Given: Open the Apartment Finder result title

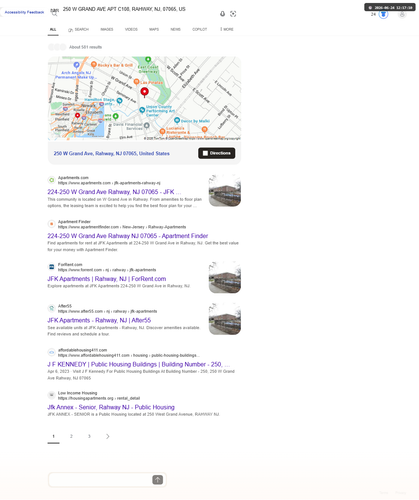Looking at the screenshot, I should [x=128, y=236].
